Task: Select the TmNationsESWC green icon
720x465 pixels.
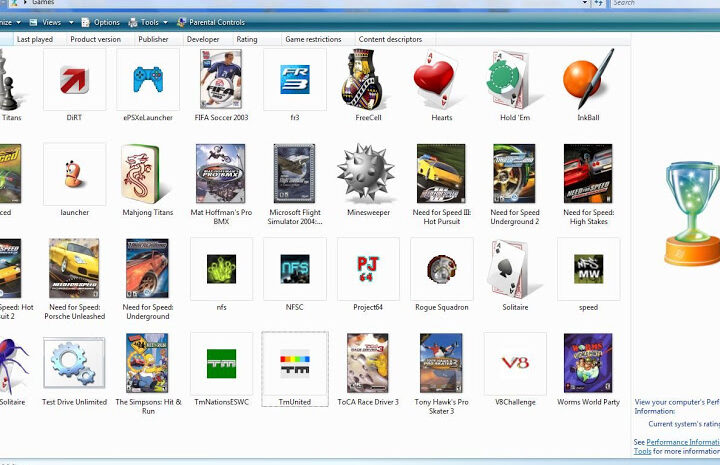Action: pyautogui.click(x=221, y=364)
